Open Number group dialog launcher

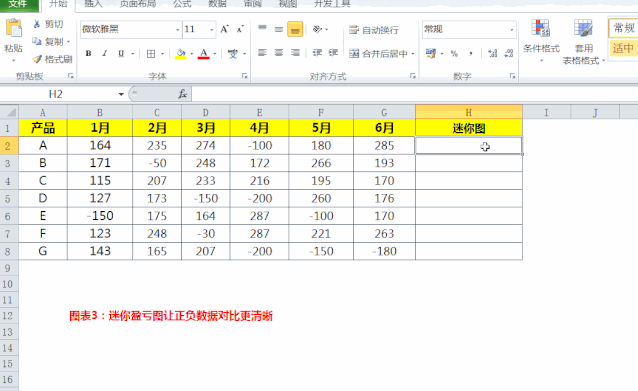tap(512, 76)
